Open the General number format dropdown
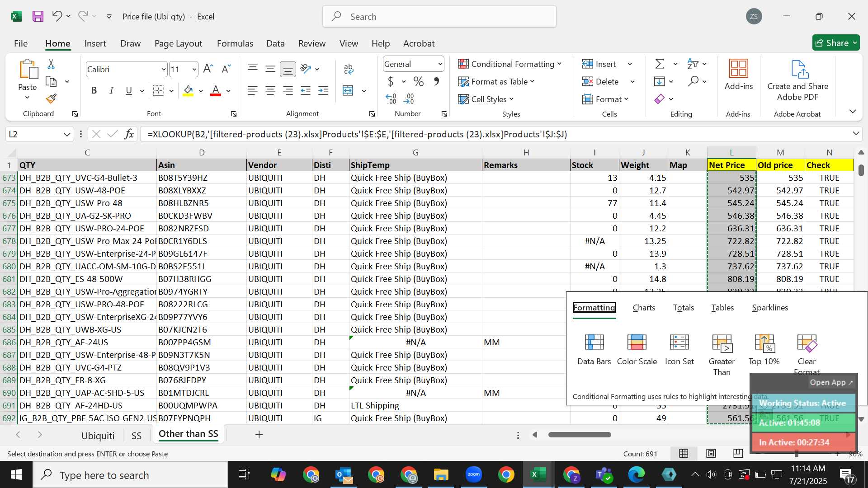This screenshot has height=488, width=868. pos(440,64)
